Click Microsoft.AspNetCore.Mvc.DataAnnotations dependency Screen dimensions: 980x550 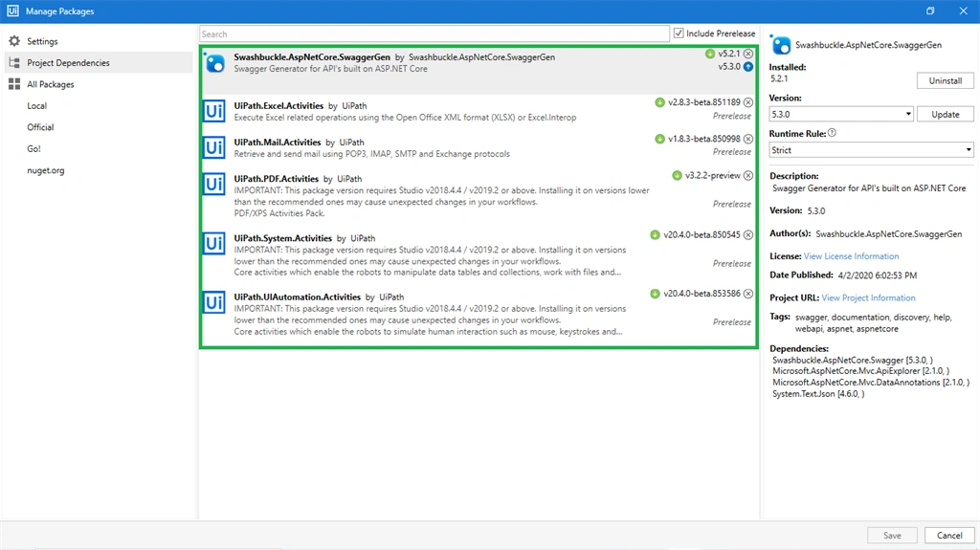pos(871,382)
